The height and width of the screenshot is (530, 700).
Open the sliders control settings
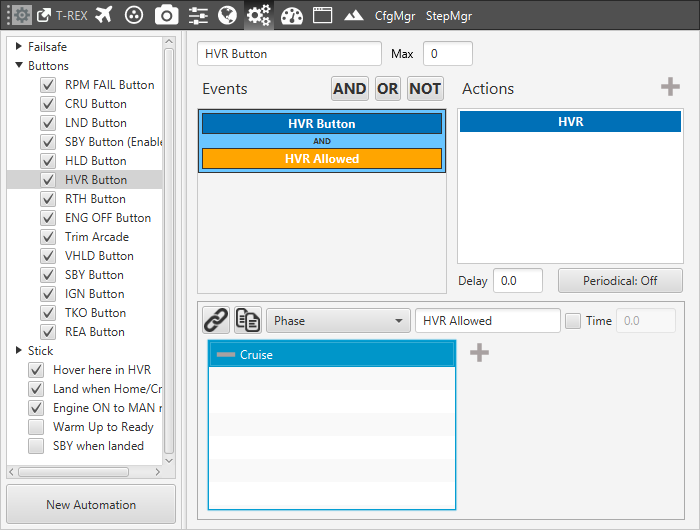tap(198, 16)
